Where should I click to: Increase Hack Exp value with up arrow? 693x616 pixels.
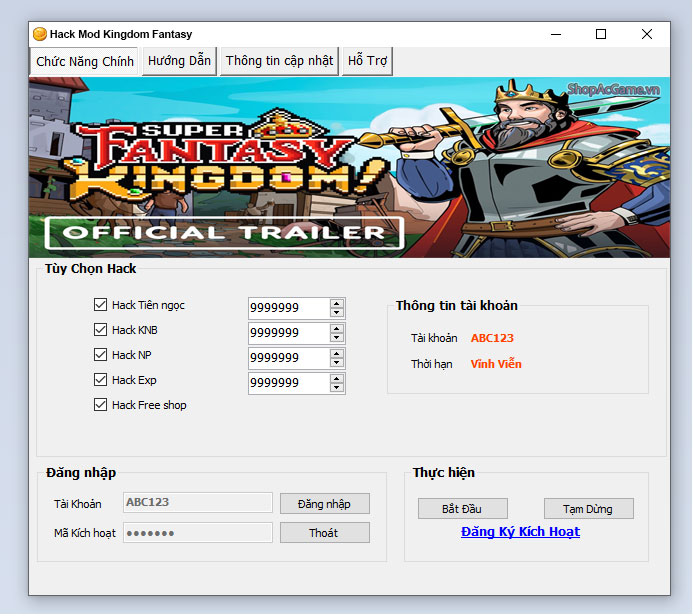coord(337,379)
